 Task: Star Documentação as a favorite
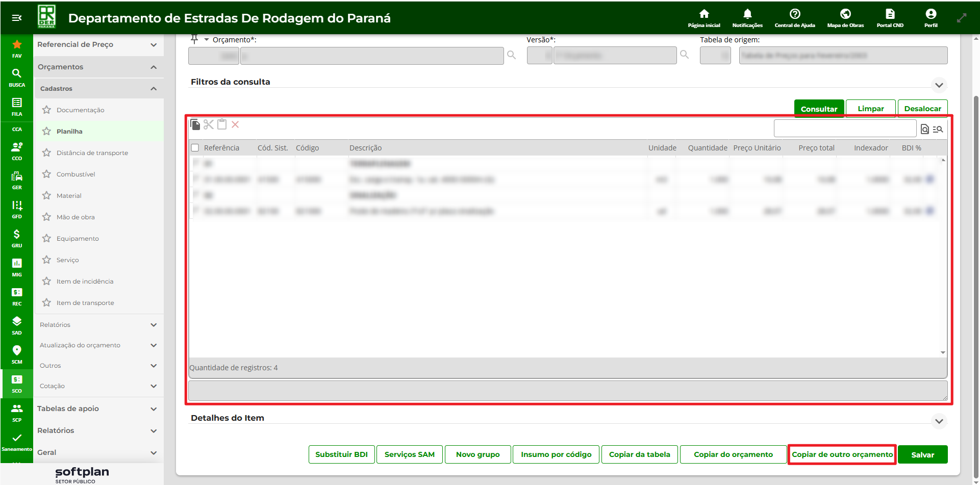click(46, 110)
